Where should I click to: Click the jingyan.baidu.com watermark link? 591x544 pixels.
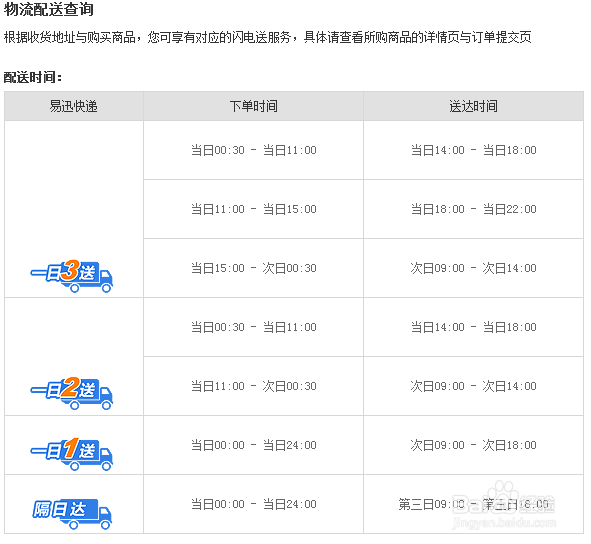[x=504, y=523]
